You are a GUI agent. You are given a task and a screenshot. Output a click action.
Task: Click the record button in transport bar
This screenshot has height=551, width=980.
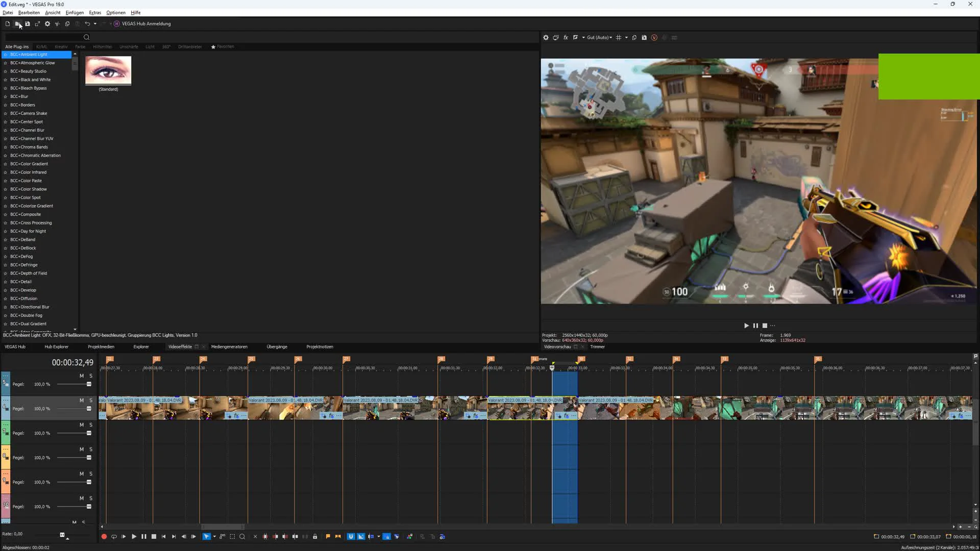[x=104, y=537]
